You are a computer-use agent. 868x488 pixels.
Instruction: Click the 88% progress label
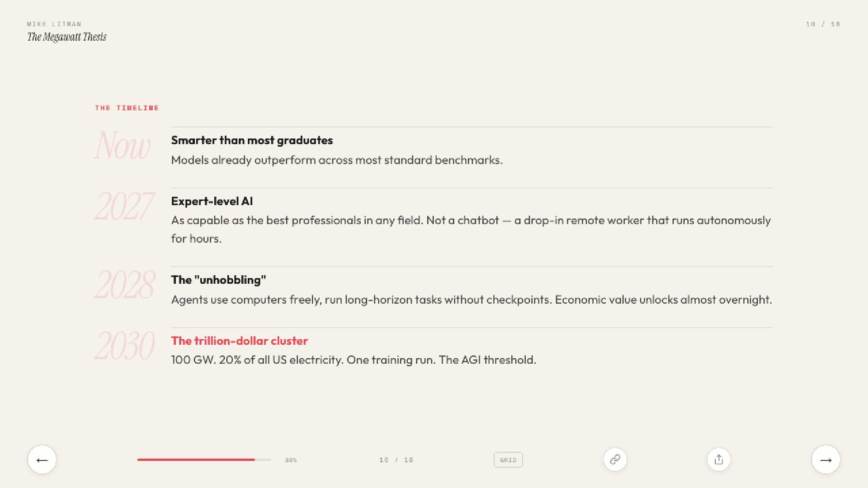pos(291,460)
